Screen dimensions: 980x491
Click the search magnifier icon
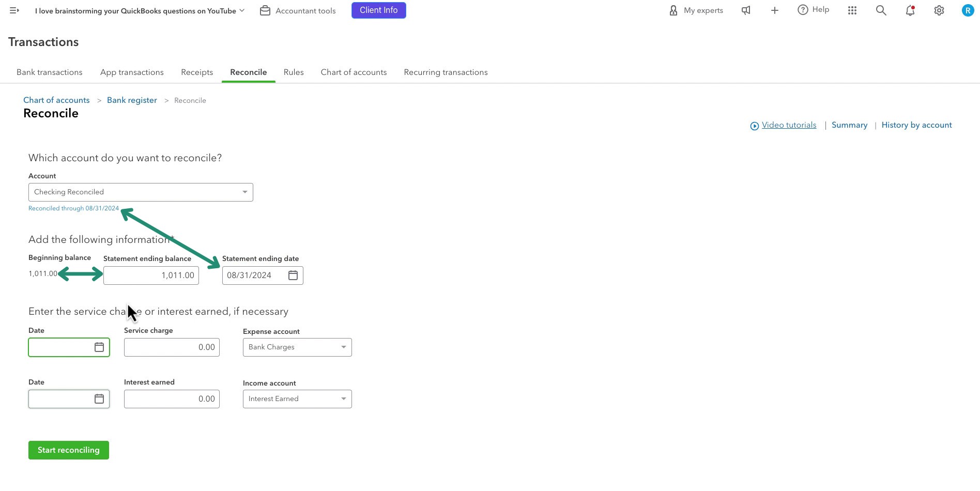[x=881, y=10]
